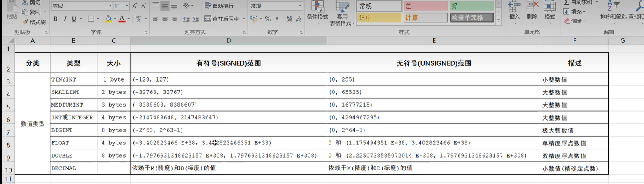This screenshot has width=644, height=184.
Task: Expand the 合并后居中 dropdown arrow
Action: click(243, 19)
